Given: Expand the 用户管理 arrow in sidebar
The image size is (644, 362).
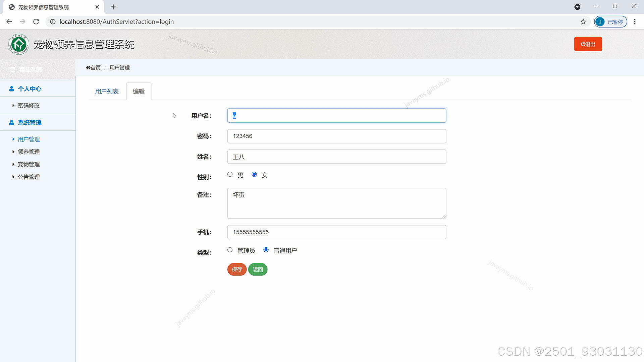Looking at the screenshot, I should point(13,139).
